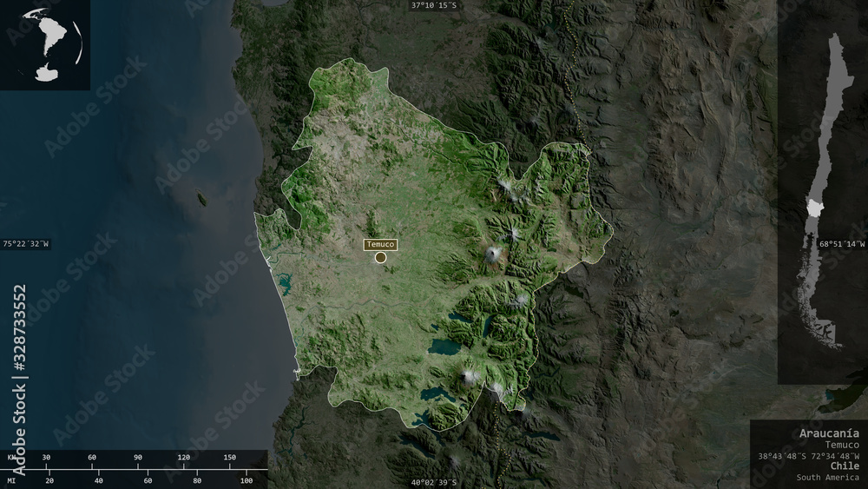Click the latitude label 37°10'15"S
Image resolution: width=868 pixels, height=489 pixels.
click(434, 5)
